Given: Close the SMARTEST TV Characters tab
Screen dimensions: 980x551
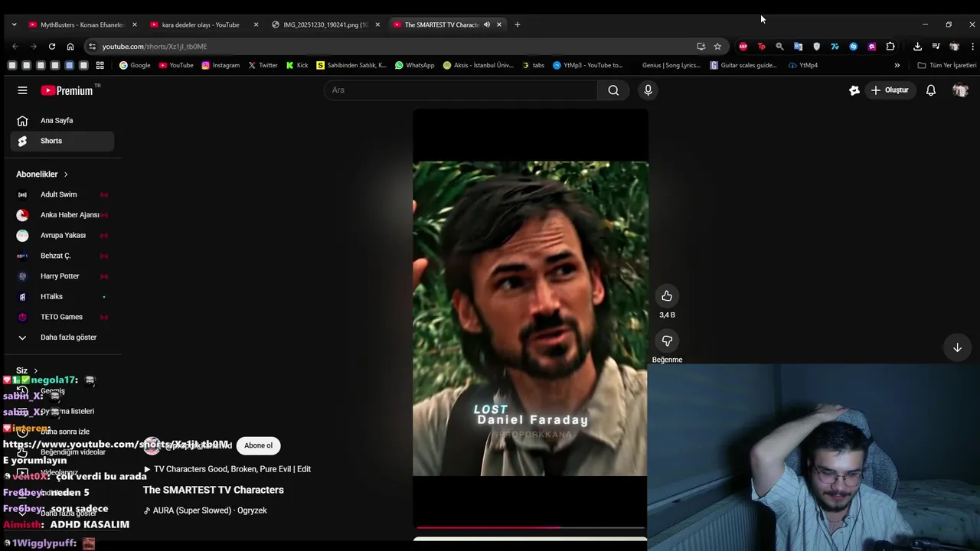Looking at the screenshot, I should pyautogui.click(x=499, y=24).
